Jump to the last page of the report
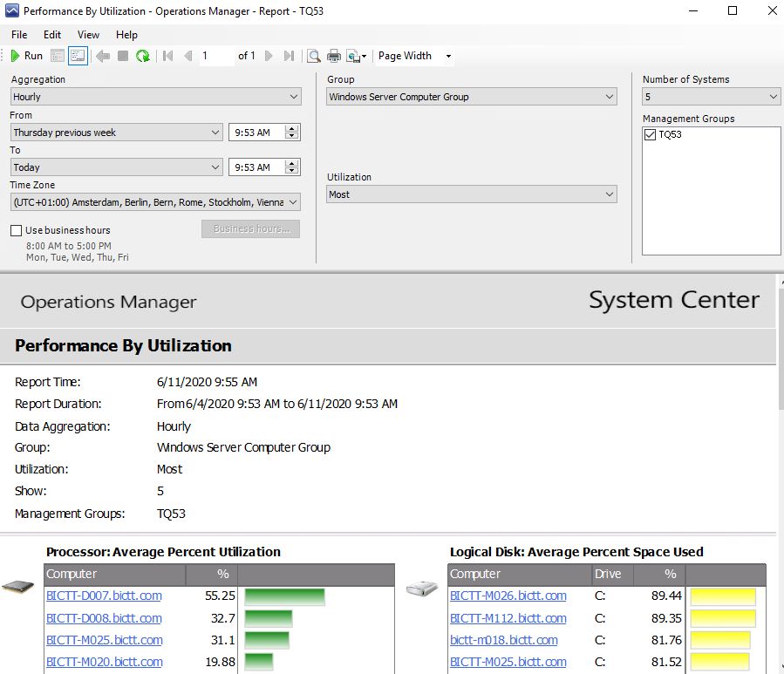784x674 pixels. pyautogui.click(x=289, y=56)
